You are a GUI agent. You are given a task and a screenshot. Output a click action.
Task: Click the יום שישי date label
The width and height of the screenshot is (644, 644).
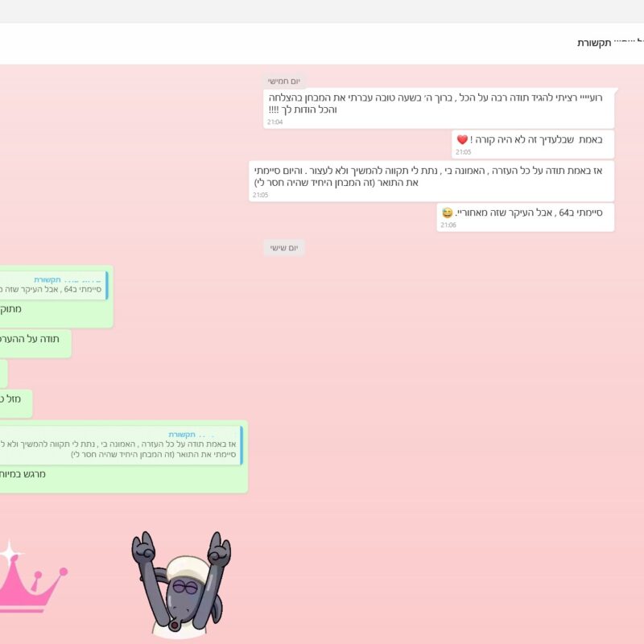(283, 248)
